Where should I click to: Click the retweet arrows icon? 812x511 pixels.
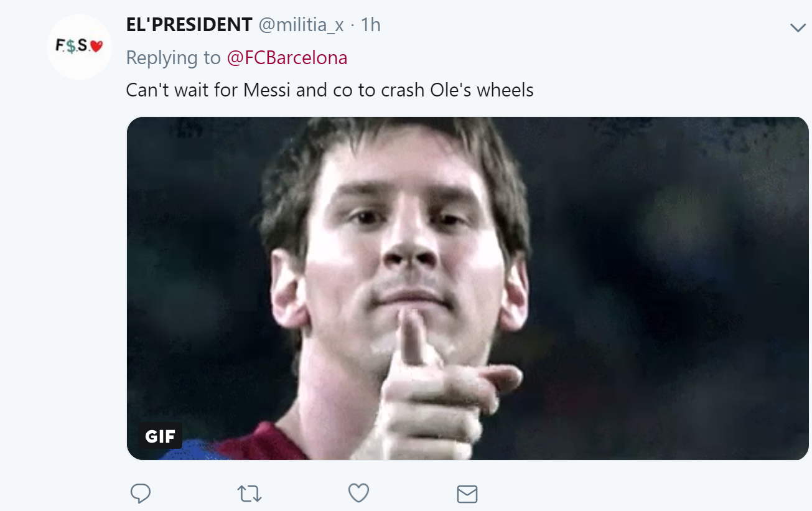tap(250, 492)
